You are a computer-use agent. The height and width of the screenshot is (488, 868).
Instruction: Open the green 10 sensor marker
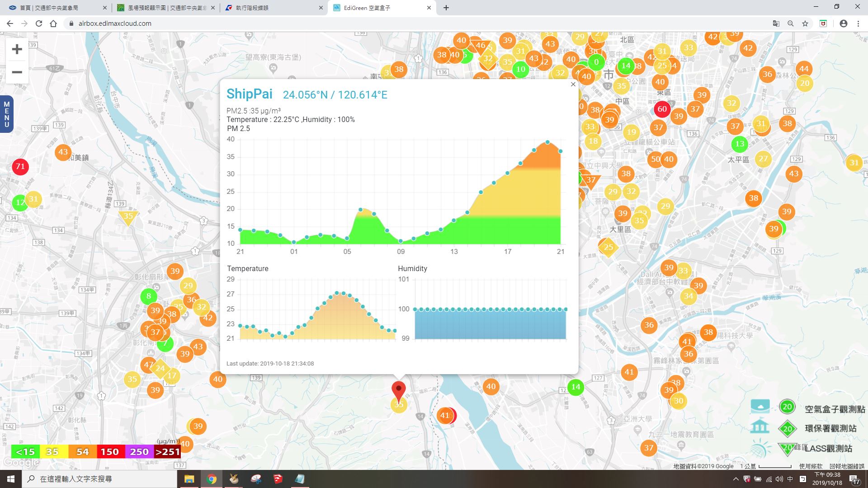pos(521,69)
